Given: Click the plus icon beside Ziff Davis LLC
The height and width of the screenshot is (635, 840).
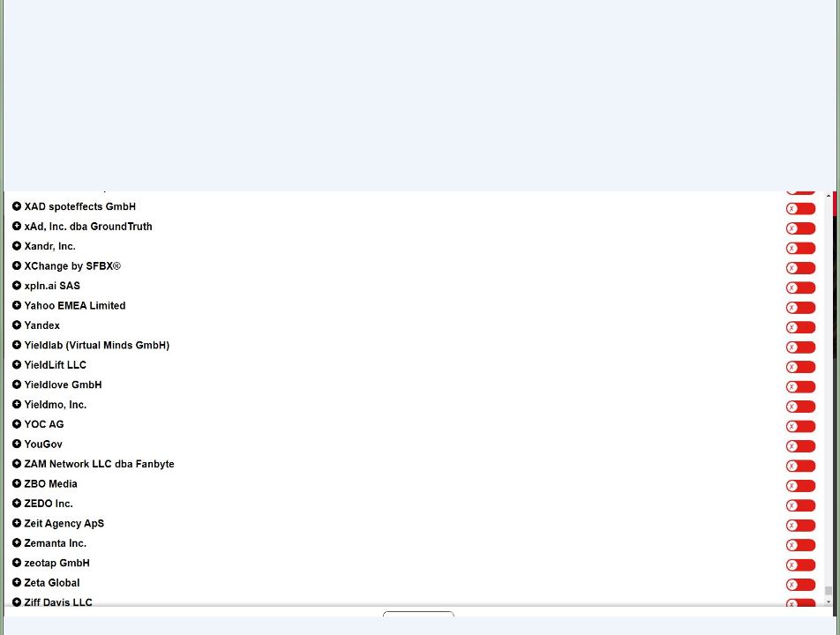Looking at the screenshot, I should point(17,602).
